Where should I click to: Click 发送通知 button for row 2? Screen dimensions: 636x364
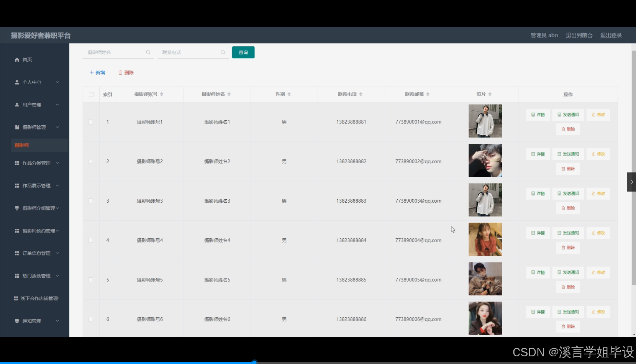pos(568,154)
